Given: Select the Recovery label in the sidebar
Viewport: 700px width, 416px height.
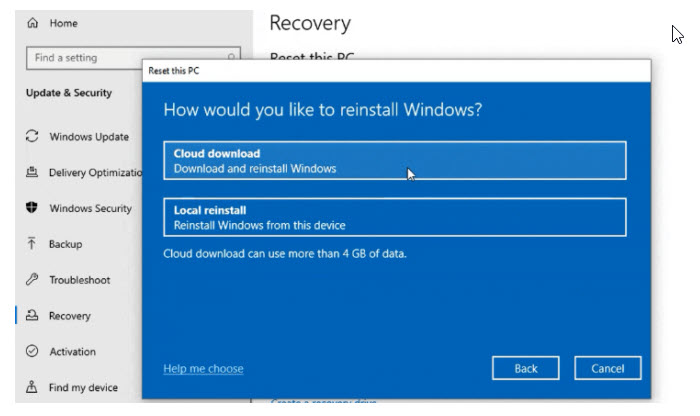Looking at the screenshot, I should coord(70,316).
